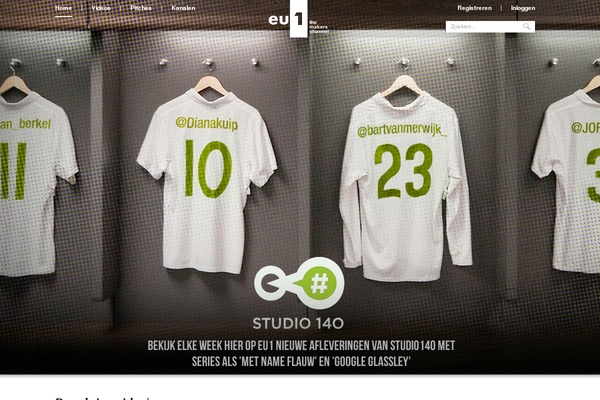Click the green number 10 on the shirt
This screenshot has width=600, height=400.
point(208,169)
